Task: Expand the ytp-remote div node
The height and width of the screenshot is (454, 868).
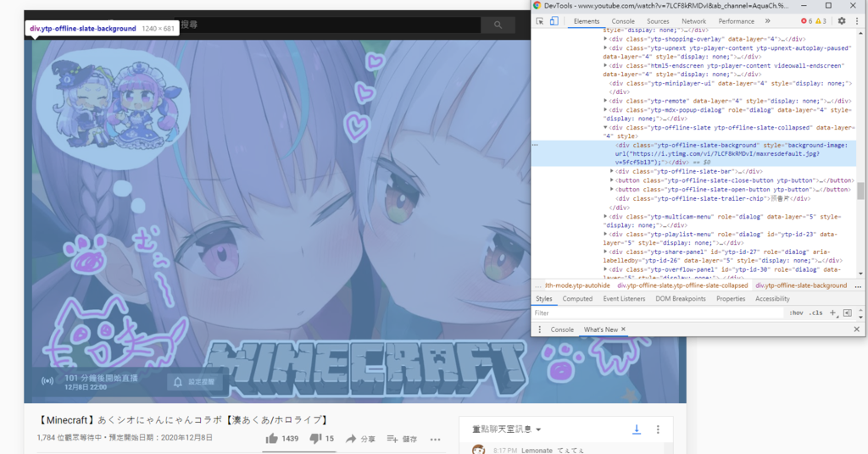Action: pyautogui.click(x=605, y=101)
